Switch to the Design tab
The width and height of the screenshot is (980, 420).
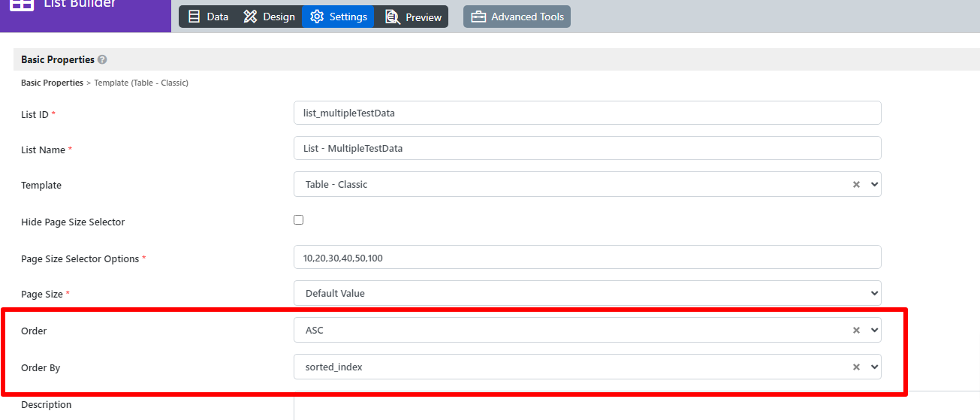[x=269, y=17]
